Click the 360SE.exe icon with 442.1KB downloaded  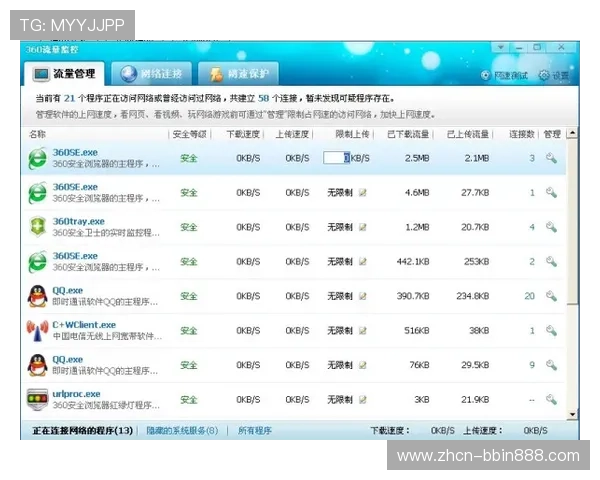pyautogui.click(x=38, y=262)
